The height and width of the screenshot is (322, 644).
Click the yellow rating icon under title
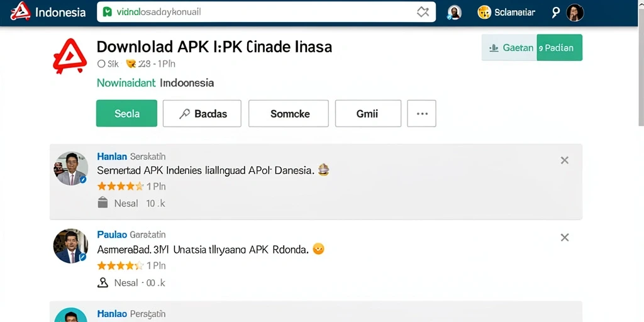click(x=131, y=64)
